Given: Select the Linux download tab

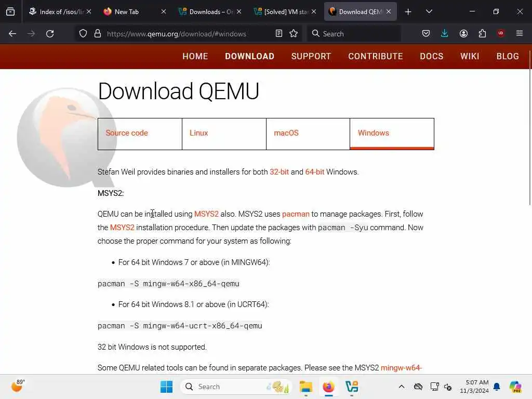Looking at the screenshot, I should (224, 134).
